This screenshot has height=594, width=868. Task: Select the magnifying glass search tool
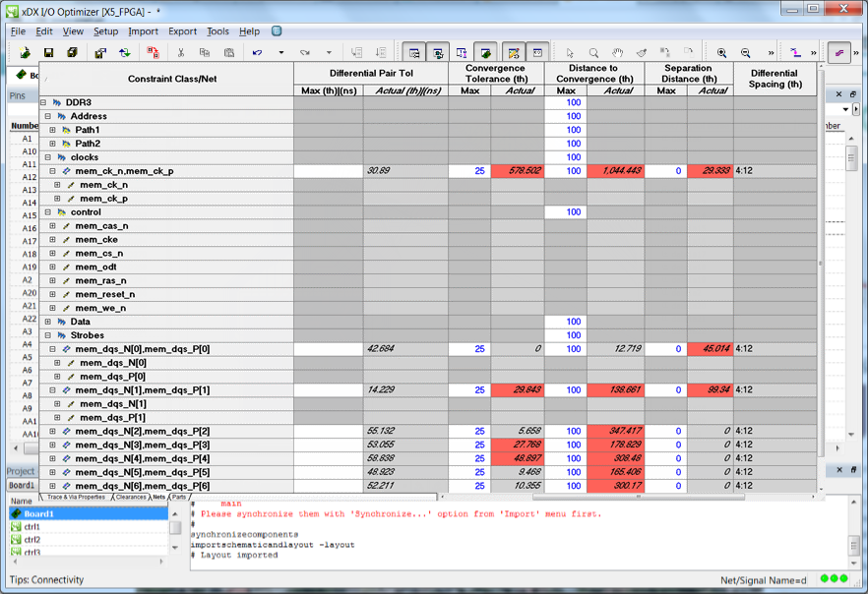(593, 52)
